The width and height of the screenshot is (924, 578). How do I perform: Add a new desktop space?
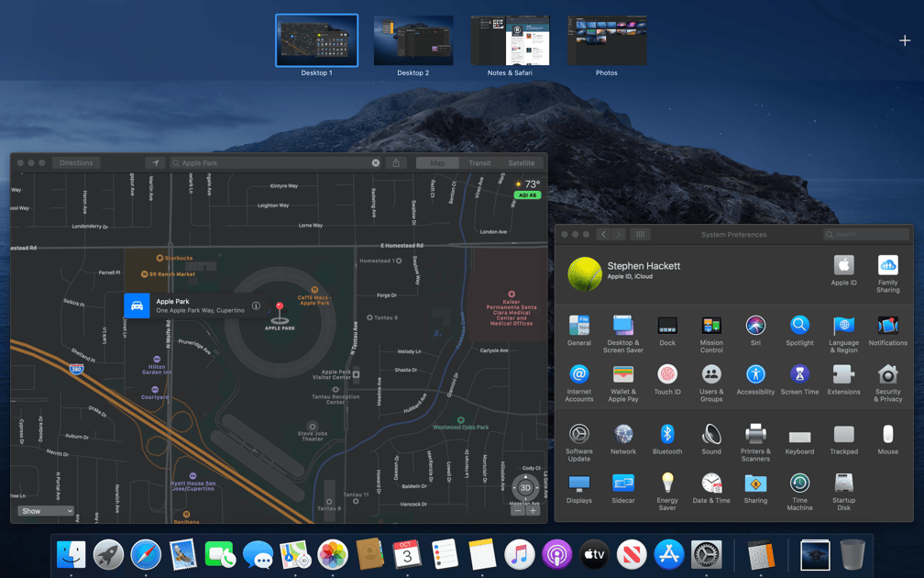click(x=905, y=40)
